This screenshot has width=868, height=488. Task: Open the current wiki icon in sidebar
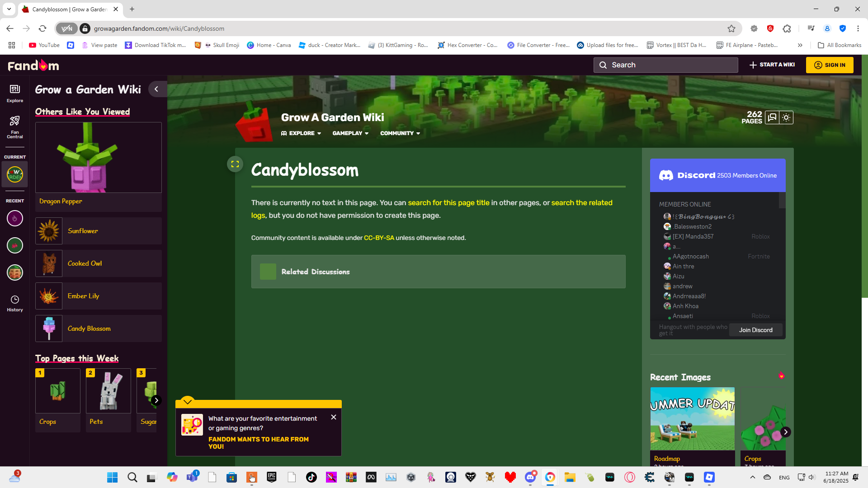(x=15, y=174)
